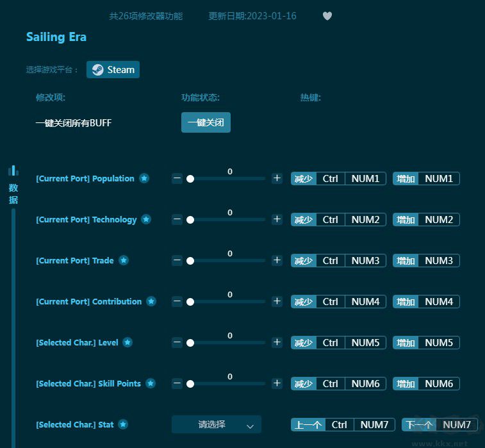Click the Contribution slider handle
485x448 pixels.
[190, 302]
